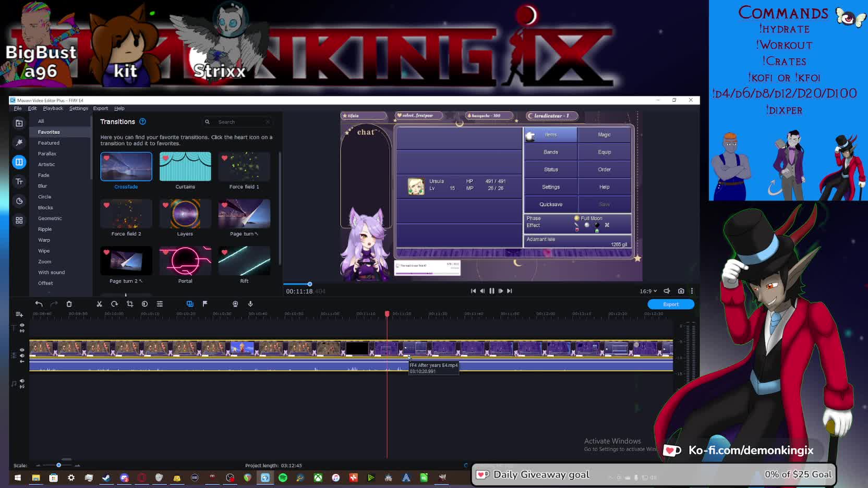This screenshot has height=488, width=868.
Task: Click the Record video webcam icon
Action: click(235, 304)
